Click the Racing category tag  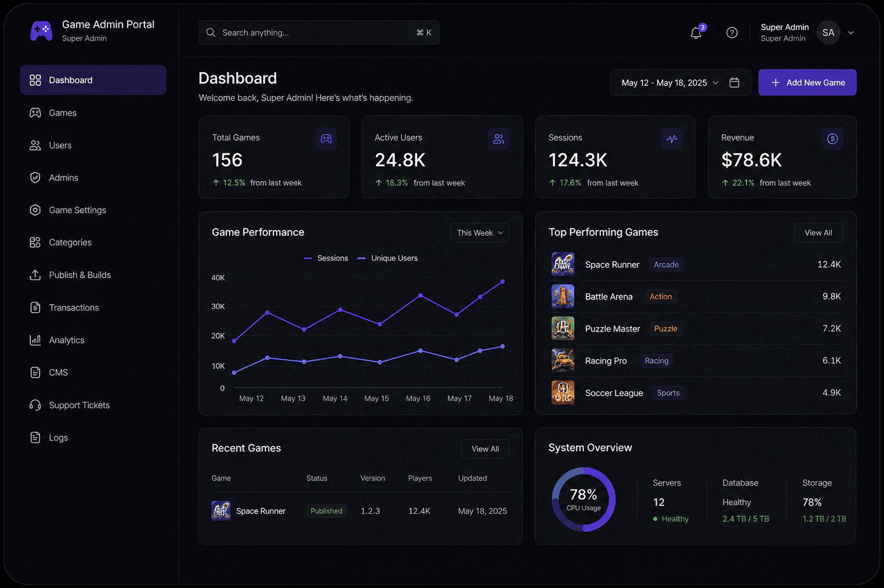(x=656, y=361)
